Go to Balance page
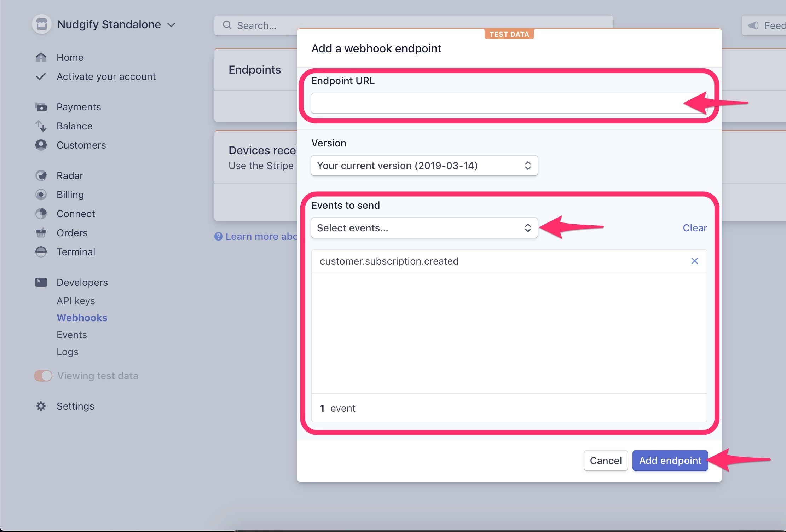786x532 pixels. click(75, 126)
